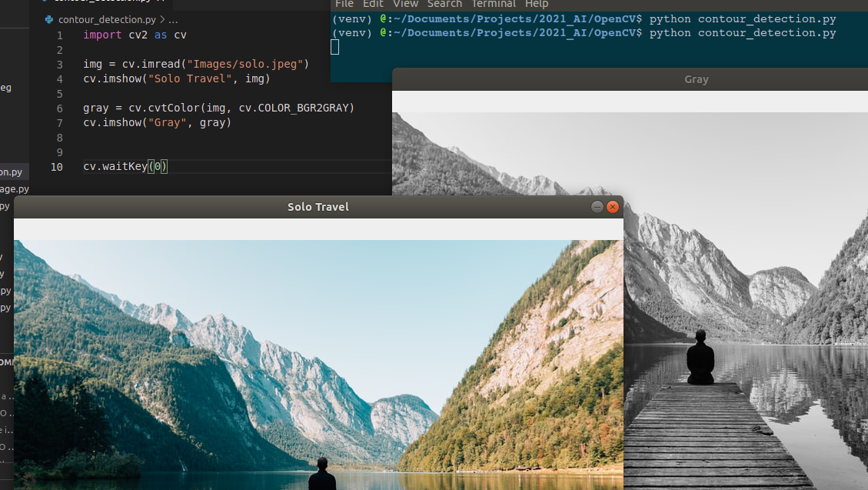Click the Gray window title bar

click(696, 78)
